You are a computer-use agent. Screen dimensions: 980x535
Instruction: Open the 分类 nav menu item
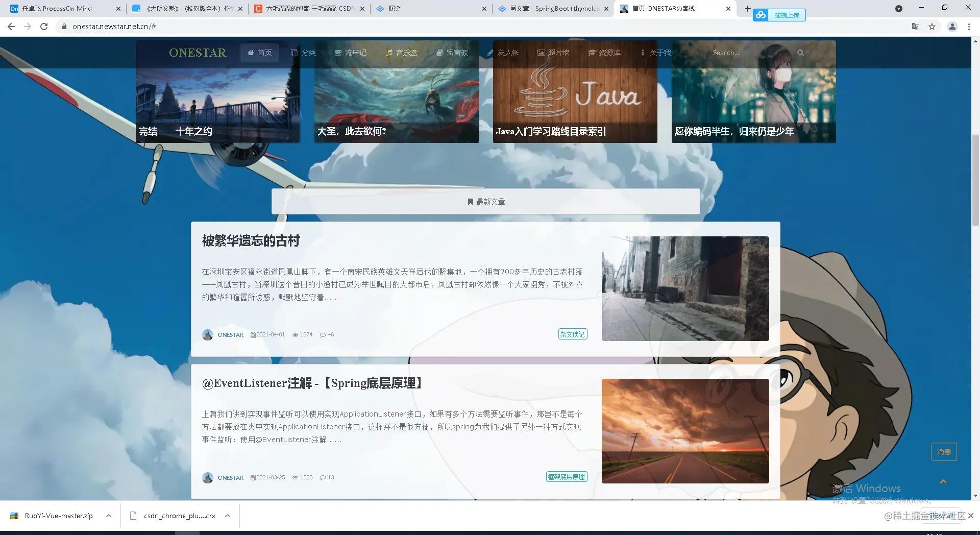(303, 53)
